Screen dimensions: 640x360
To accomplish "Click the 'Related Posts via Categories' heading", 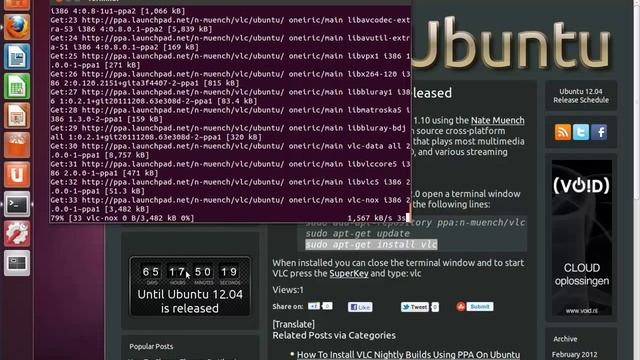I will (334, 336).
